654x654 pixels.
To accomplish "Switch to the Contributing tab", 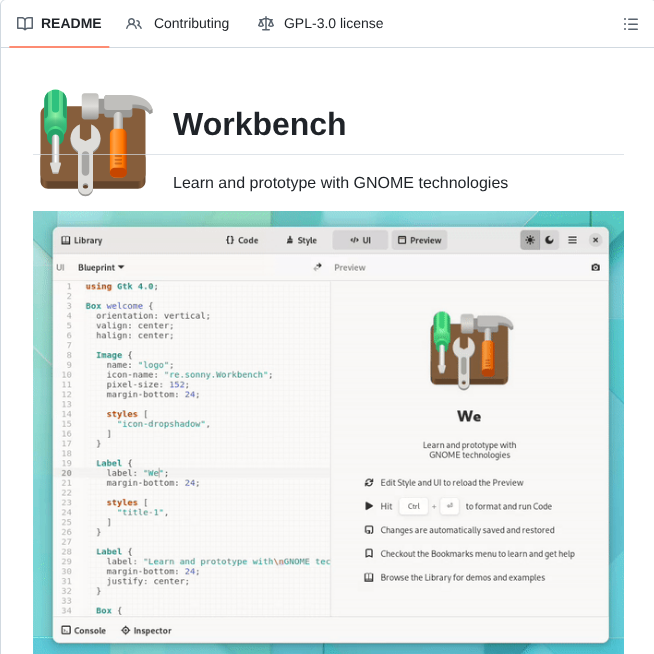I will (x=177, y=23).
